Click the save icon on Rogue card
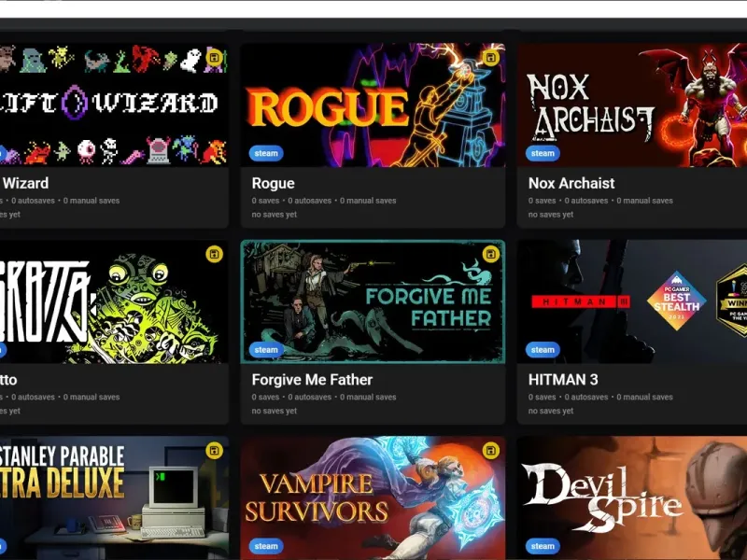Viewport: 747px width, 560px height. (491, 58)
